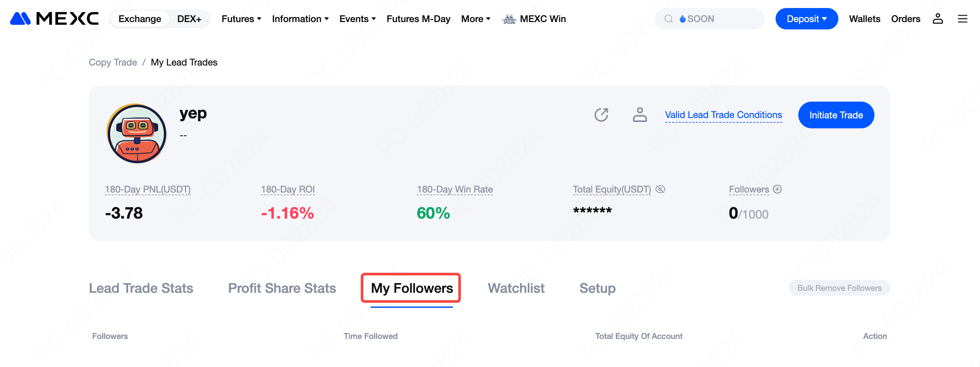The image size is (980, 367).
Task: Click the search magnifier icon
Action: [x=668, y=19]
